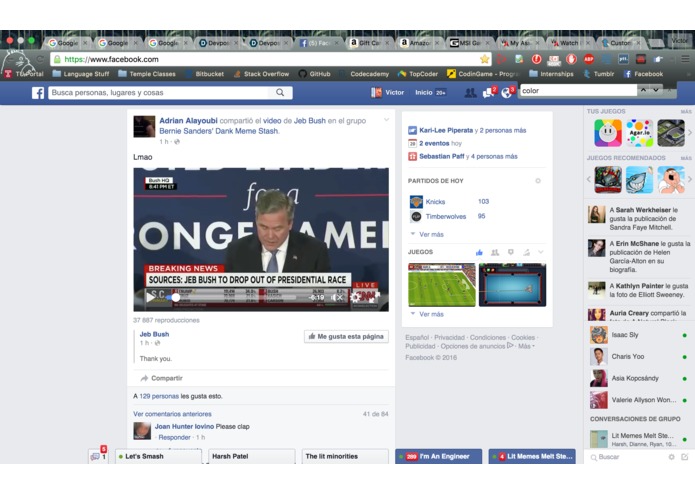Click the thumbs-up icon in Juegos header
Screen dimensions: 695x494
coord(479,253)
